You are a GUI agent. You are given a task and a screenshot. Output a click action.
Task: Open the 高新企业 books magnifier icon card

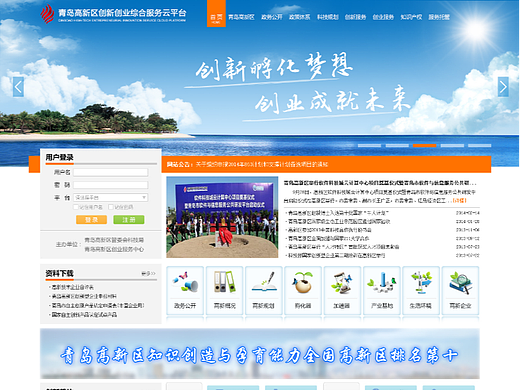(x=460, y=290)
